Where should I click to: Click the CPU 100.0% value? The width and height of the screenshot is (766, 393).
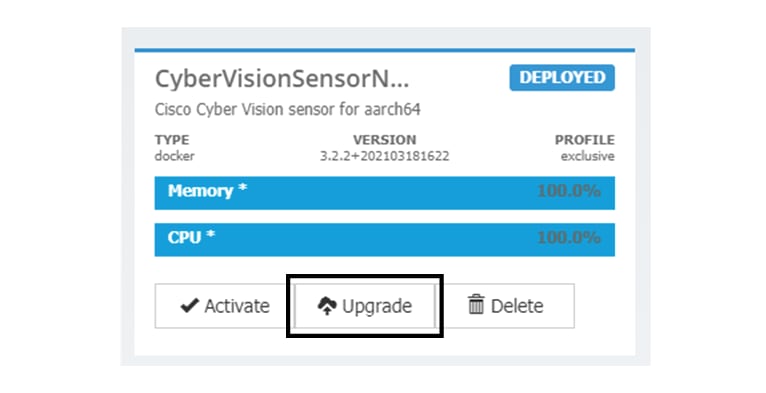[569, 238]
